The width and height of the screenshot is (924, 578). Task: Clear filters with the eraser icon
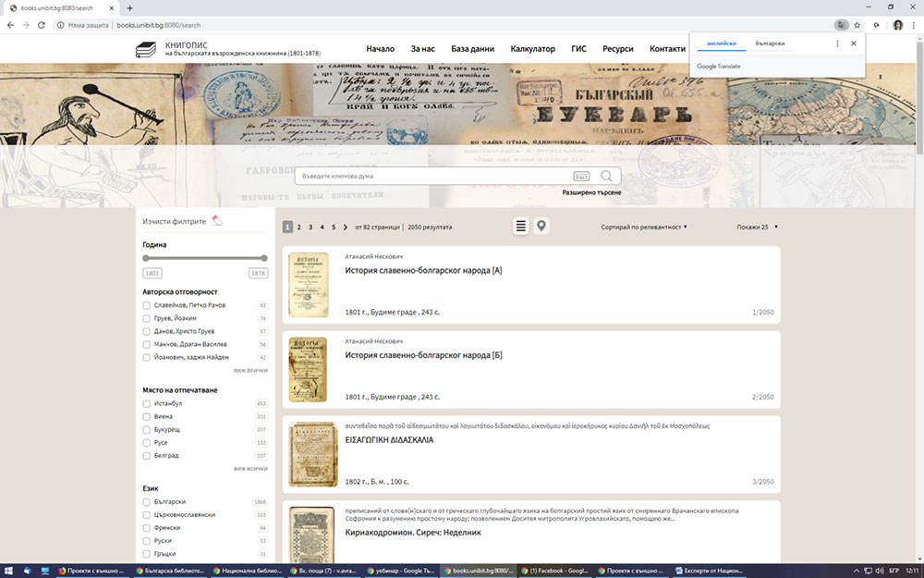[x=217, y=221]
